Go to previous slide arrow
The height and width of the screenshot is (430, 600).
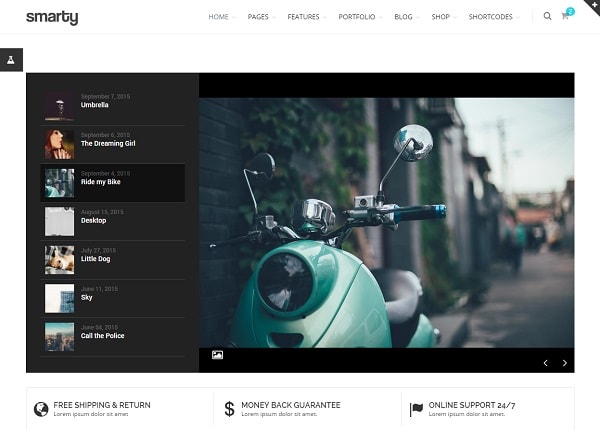pos(545,363)
